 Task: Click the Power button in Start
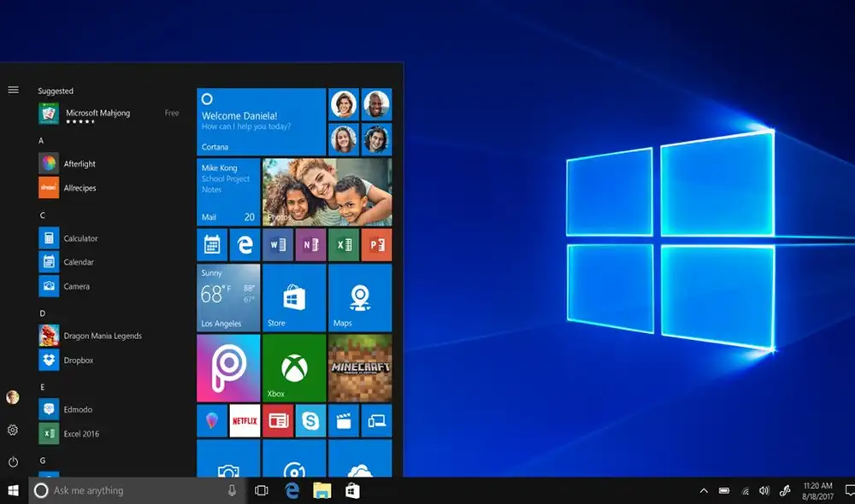[13, 462]
